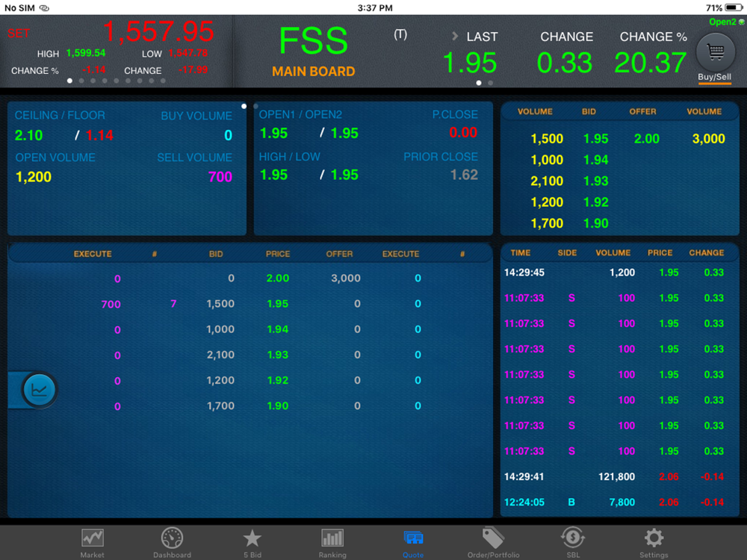The width and height of the screenshot is (747, 560).
Task: Open the Market tab
Action: (92, 544)
